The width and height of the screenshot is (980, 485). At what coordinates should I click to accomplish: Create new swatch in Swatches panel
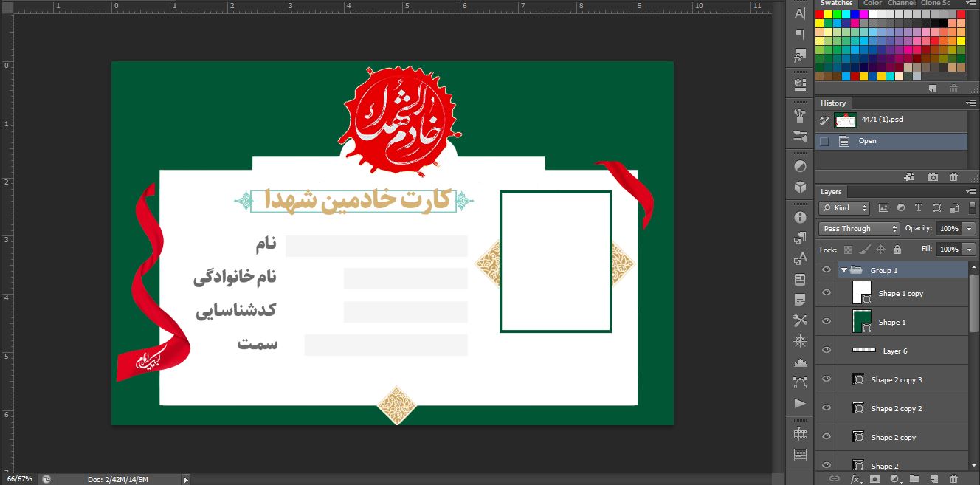tap(933, 88)
